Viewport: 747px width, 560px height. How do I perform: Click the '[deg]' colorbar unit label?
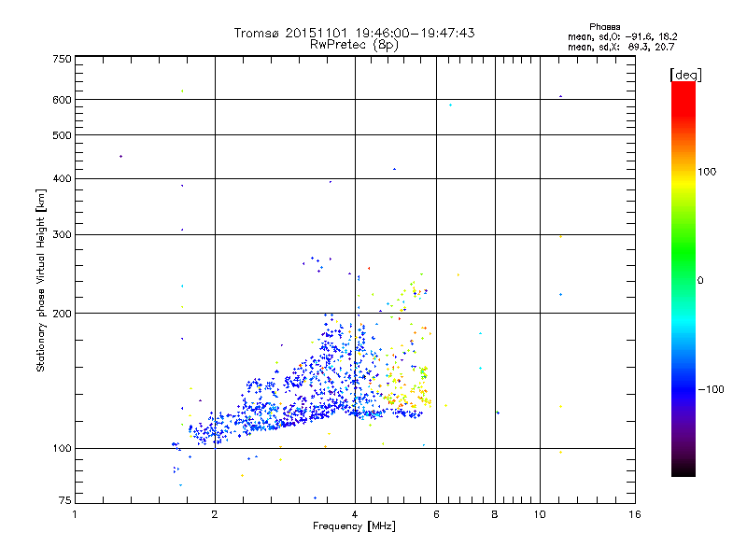click(685, 76)
